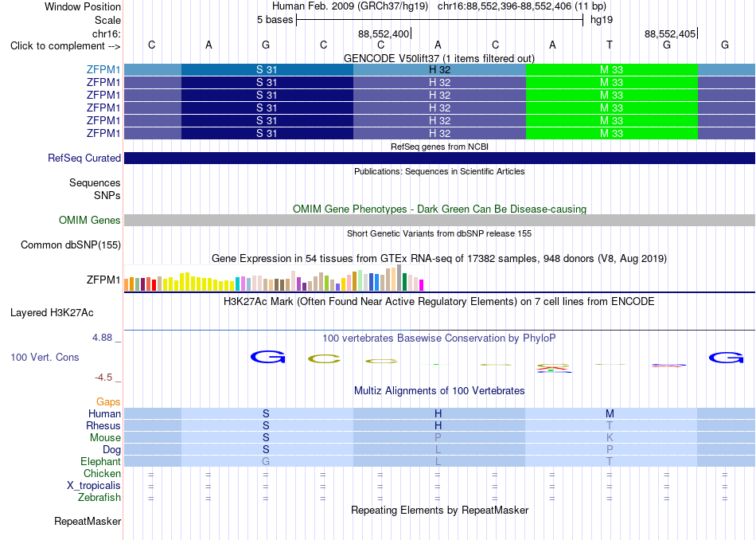Click the Gaps label in Multiz alignment
The width and height of the screenshot is (756, 540).
point(108,401)
